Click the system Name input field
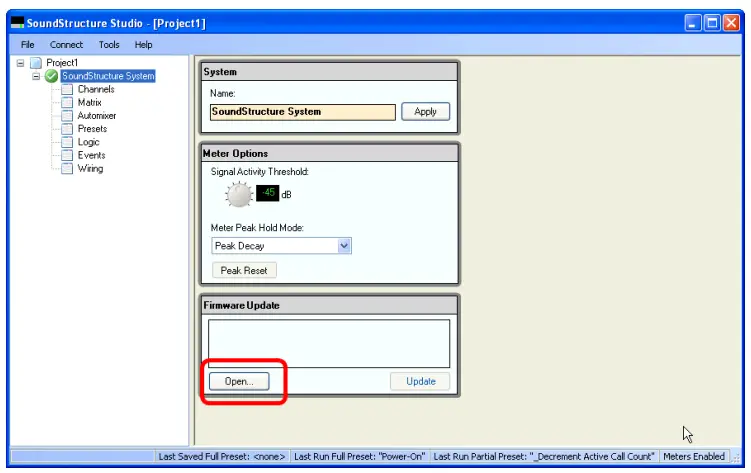Screen dimensions: 751x473 pos(303,112)
